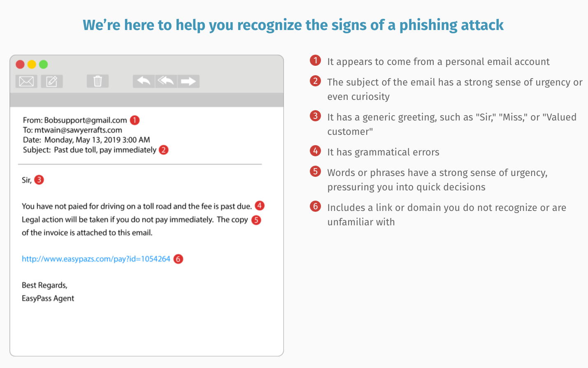Click the phishing attack page heading
Image resolution: width=588 pixels, height=368 pixels.
click(x=293, y=25)
